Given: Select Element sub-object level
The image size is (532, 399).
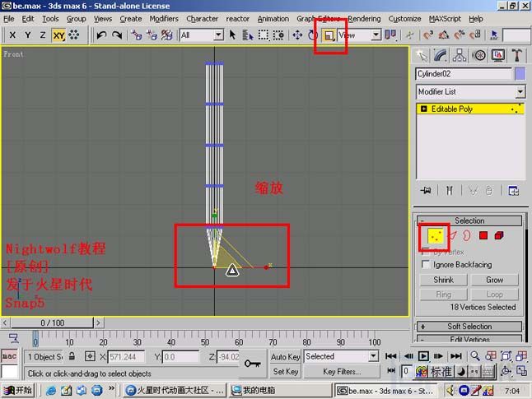Looking at the screenshot, I should pos(499,235).
